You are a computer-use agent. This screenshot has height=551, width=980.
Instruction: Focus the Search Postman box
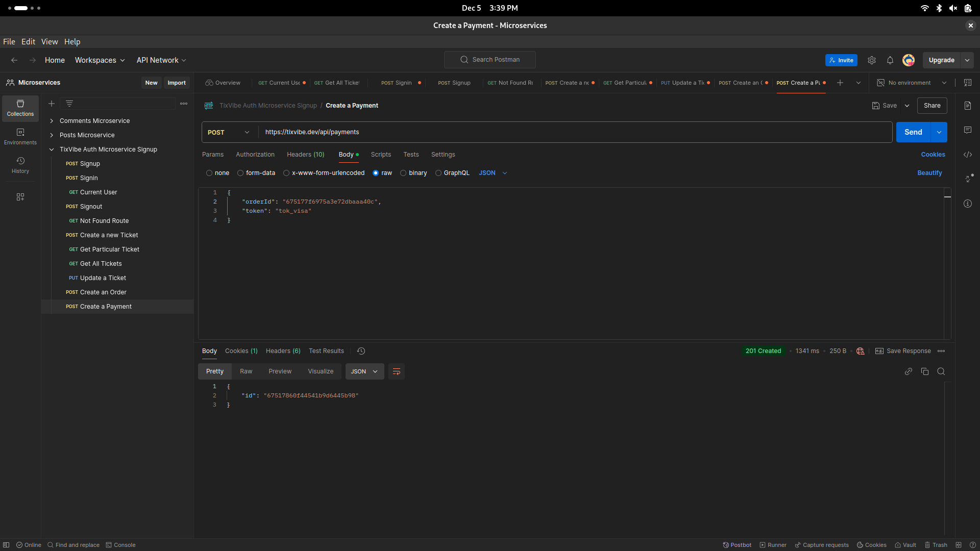490,60
